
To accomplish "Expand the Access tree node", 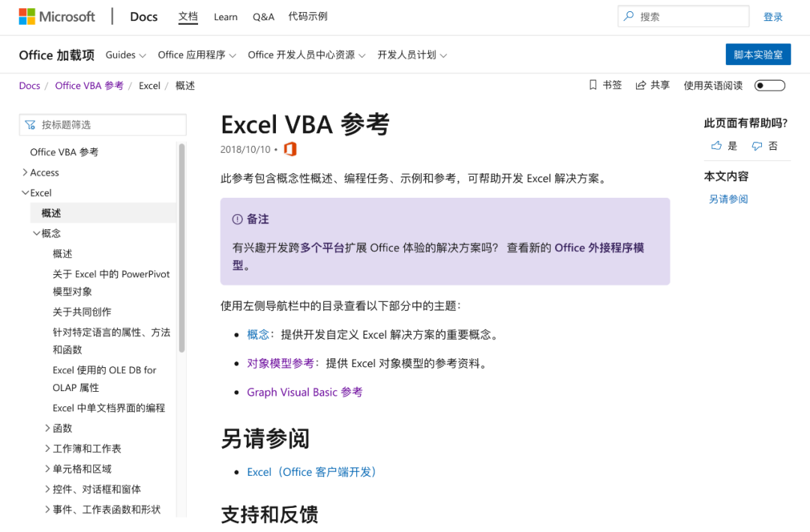I will tap(25, 172).
